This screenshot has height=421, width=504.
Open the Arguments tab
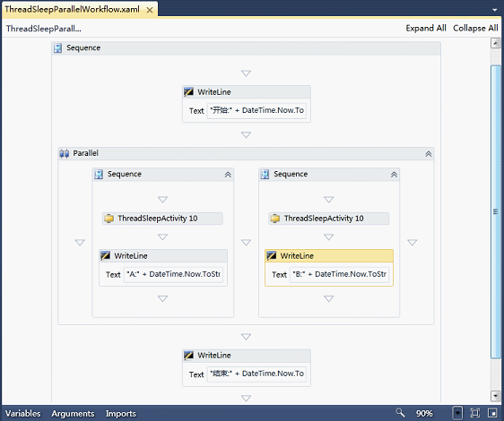click(73, 413)
